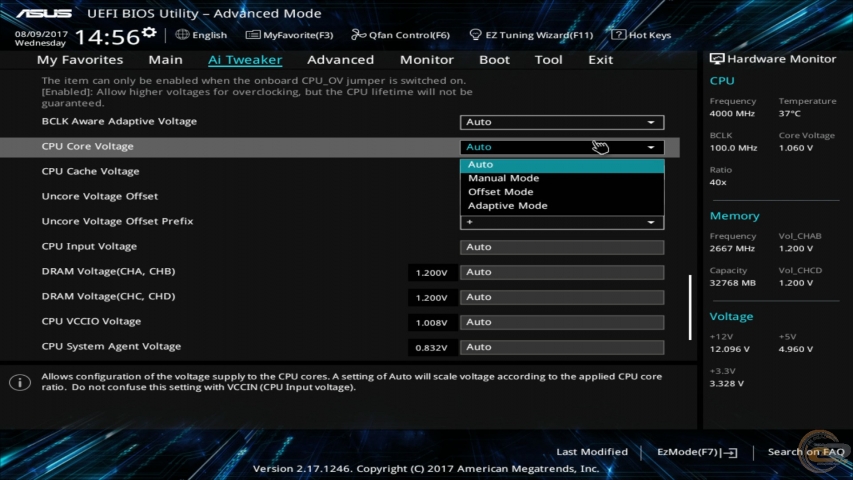Click the 37°C temperature reading

click(789, 114)
